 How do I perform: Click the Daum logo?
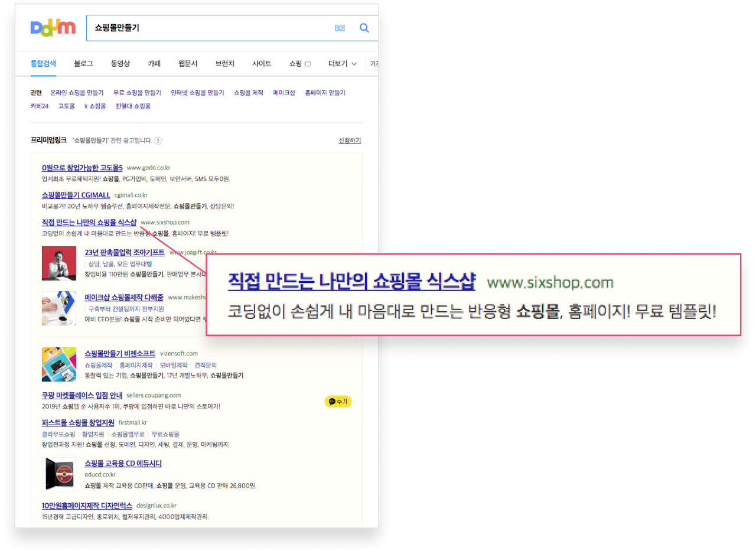(x=53, y=27)
